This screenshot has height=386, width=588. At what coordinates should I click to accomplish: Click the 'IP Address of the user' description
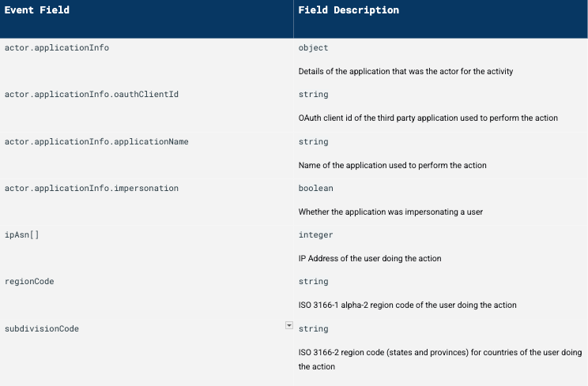click(369, 259)
